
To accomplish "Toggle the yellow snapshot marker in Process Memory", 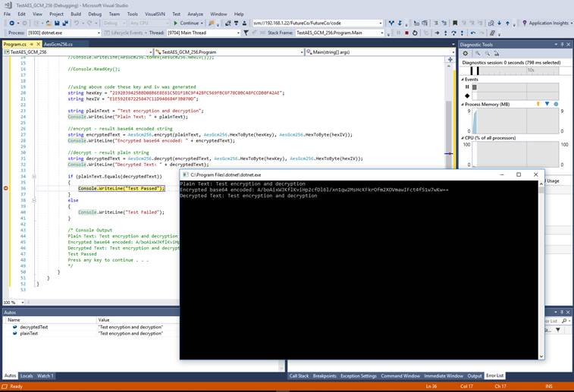I will pyautogui.click(x=538, y=105).
